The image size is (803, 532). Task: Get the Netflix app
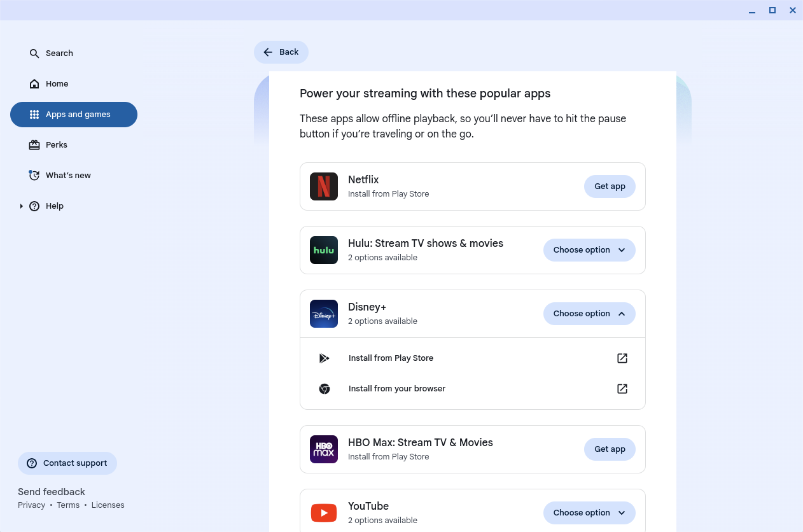[x=609, y=186]
